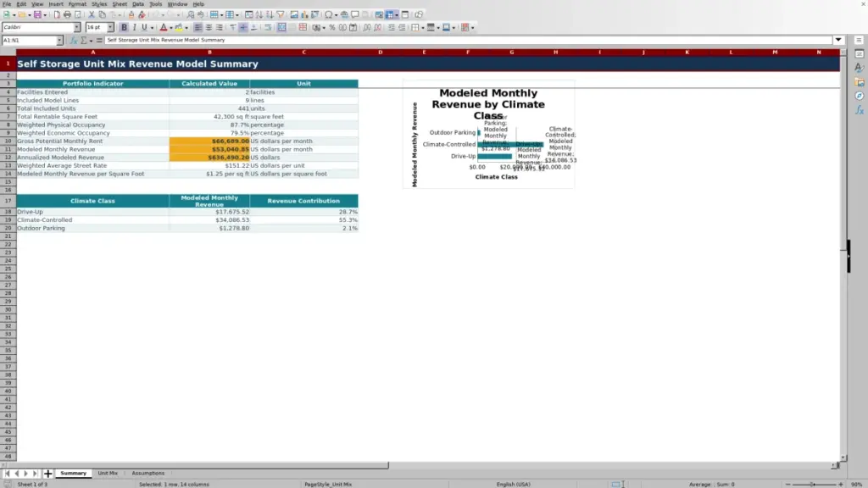Click the Export as PDF icon

(57, 14)
